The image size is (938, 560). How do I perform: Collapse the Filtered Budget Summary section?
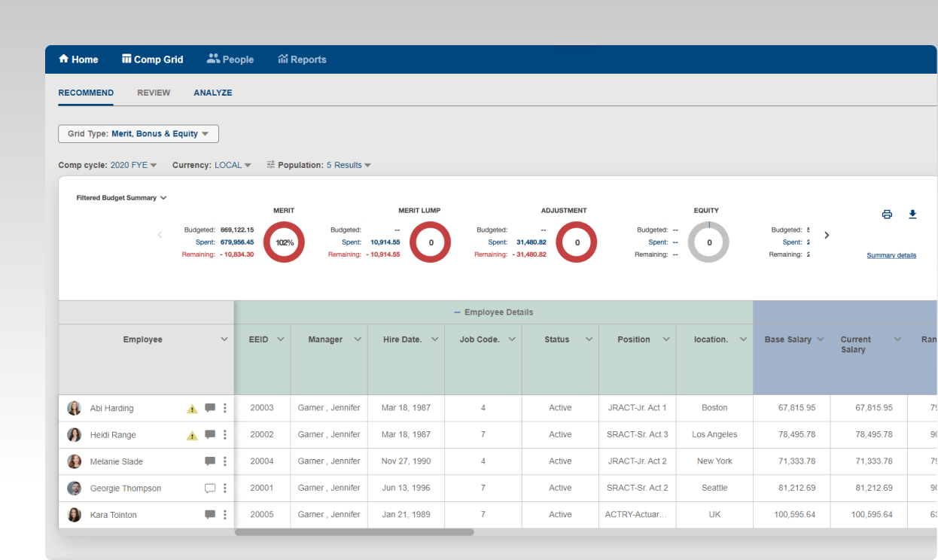coord(163,197)
